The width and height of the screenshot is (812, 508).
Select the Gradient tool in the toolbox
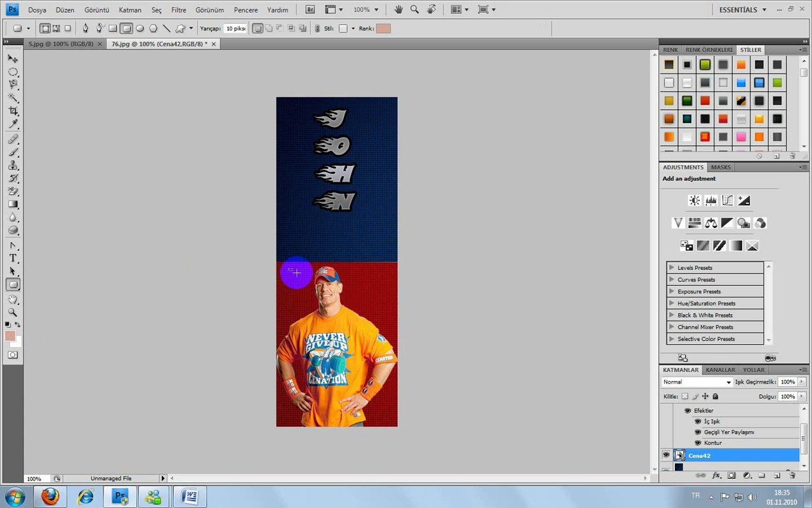(13, 204)
